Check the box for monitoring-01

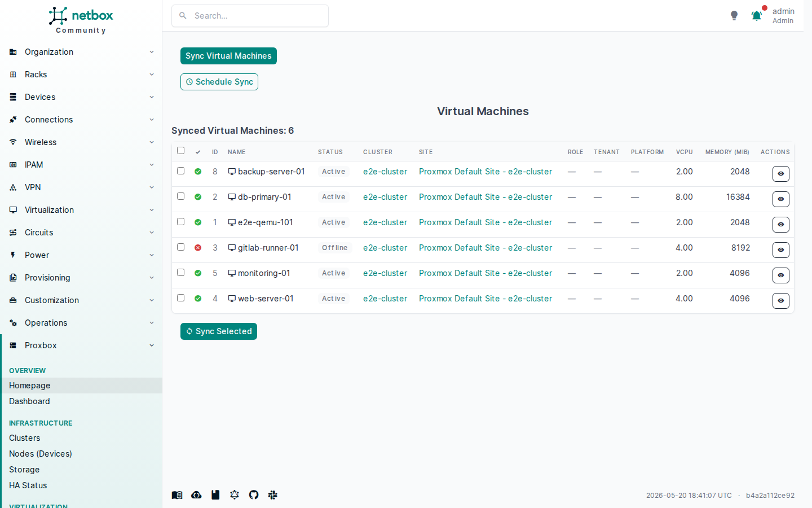(180, 273)
